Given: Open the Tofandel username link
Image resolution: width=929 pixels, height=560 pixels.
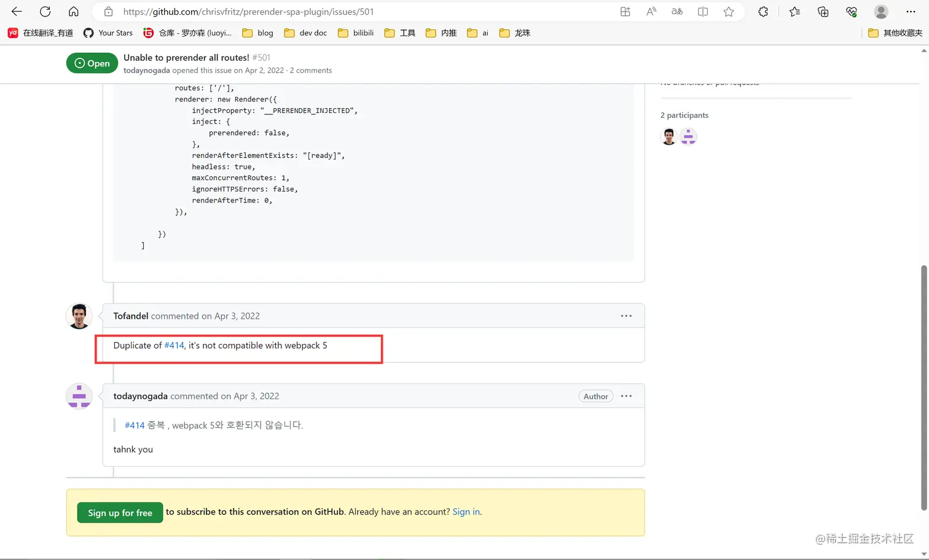Looking at the screenshot, I should tap(131, 316).
